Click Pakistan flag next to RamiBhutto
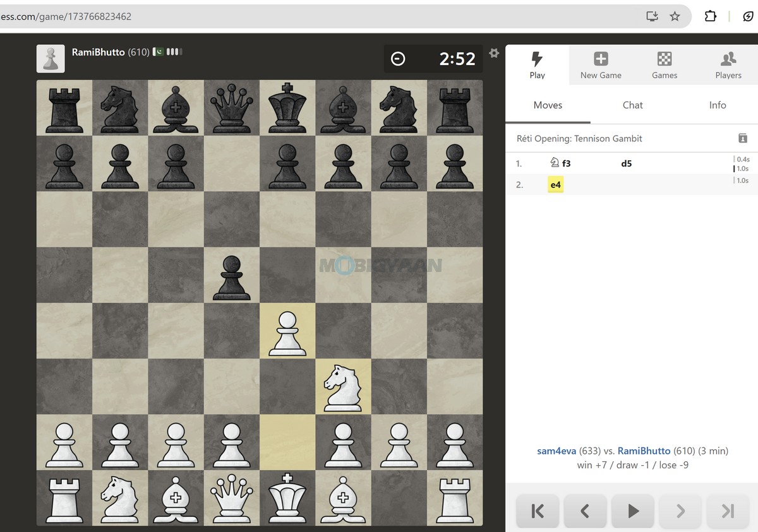This screenshot has height=532, width=758. pyautogui.click(x=159, y=51)
